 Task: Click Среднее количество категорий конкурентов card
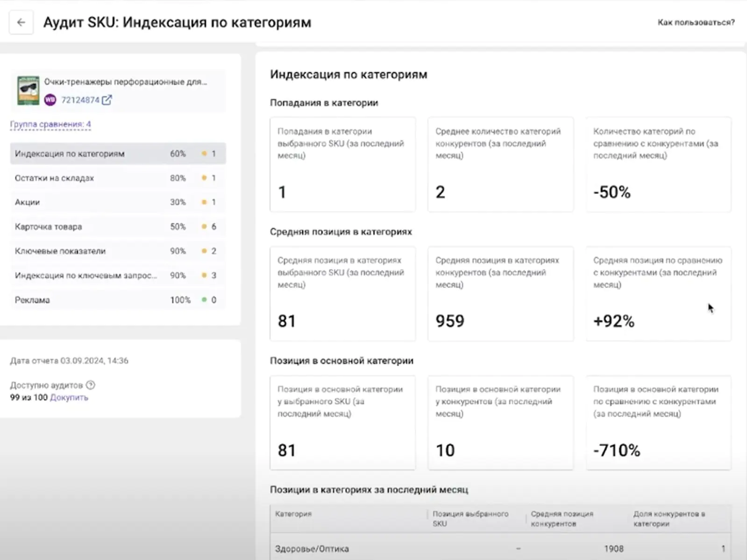point(500,164)
